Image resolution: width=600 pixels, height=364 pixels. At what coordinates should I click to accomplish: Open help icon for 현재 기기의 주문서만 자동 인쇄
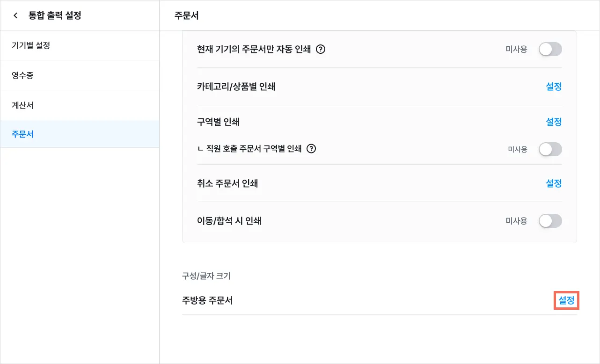[321, 49]
